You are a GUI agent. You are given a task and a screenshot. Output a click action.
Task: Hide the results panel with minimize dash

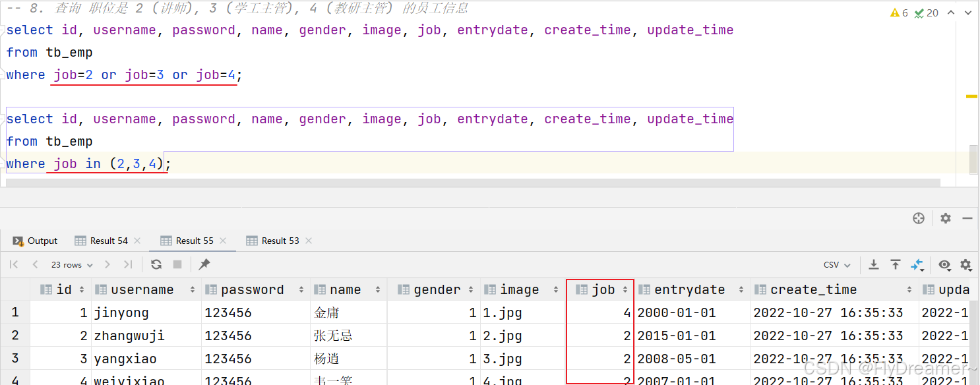[x=967, y=218]
